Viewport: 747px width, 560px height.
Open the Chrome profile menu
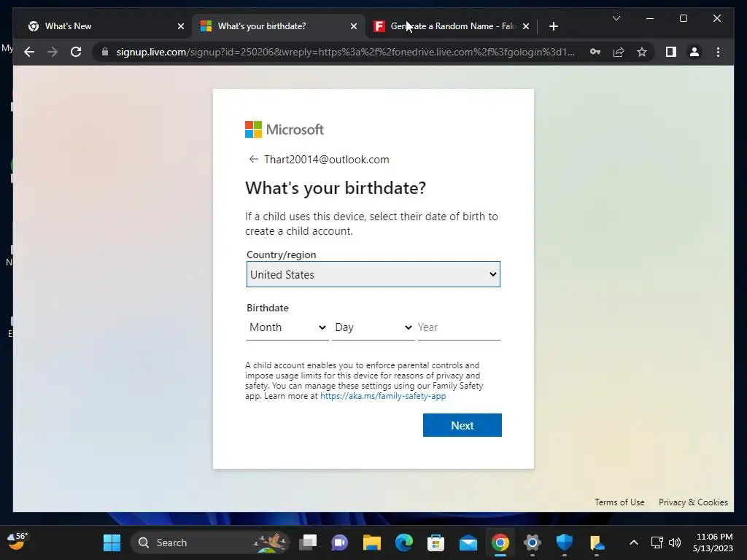pos(694,52)
